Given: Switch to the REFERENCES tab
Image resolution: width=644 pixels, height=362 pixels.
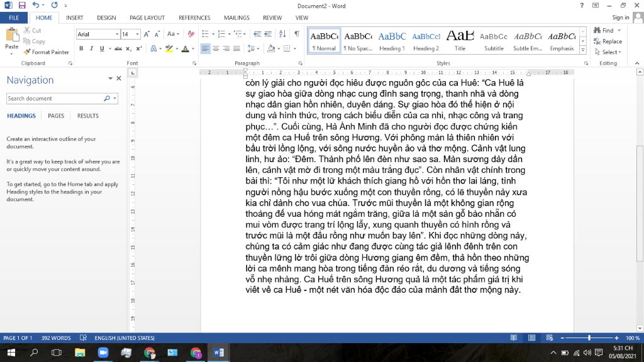Looking at the screenshot, I should coord(194,18).
